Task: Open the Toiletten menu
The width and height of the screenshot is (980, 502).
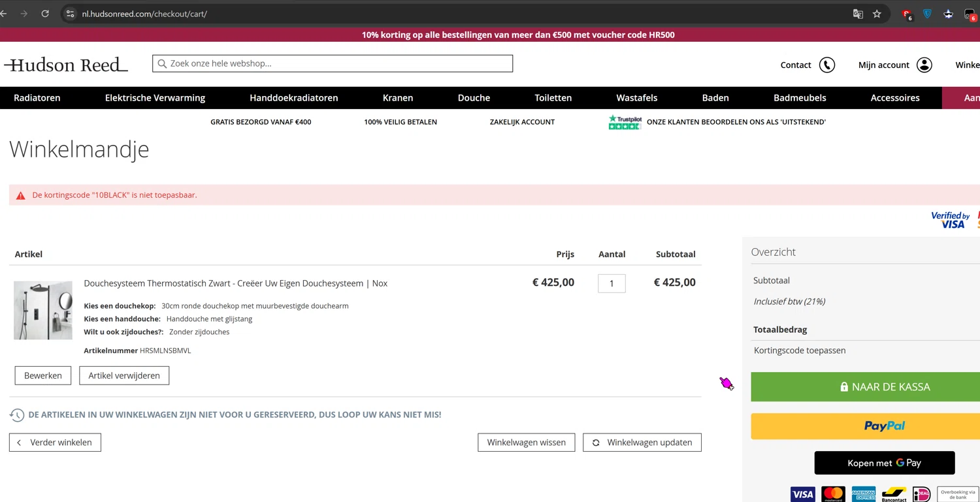Action: coord(553,98)
